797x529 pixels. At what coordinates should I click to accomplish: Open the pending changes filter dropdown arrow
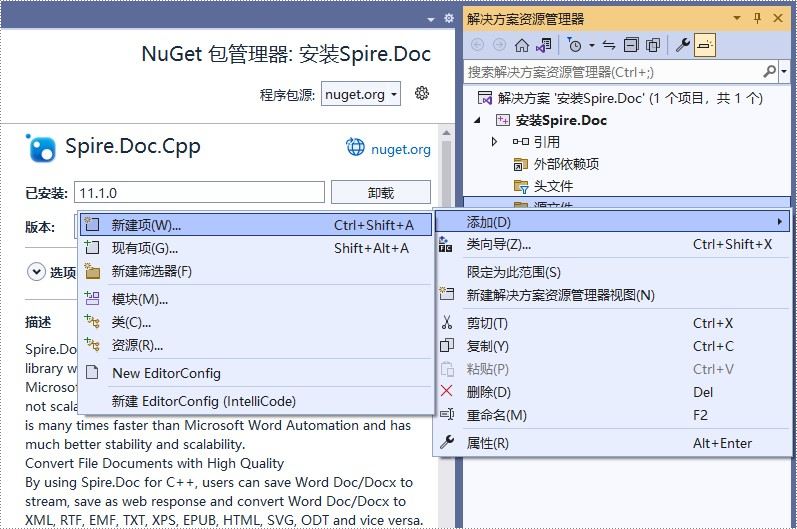(x=592, y=46)
